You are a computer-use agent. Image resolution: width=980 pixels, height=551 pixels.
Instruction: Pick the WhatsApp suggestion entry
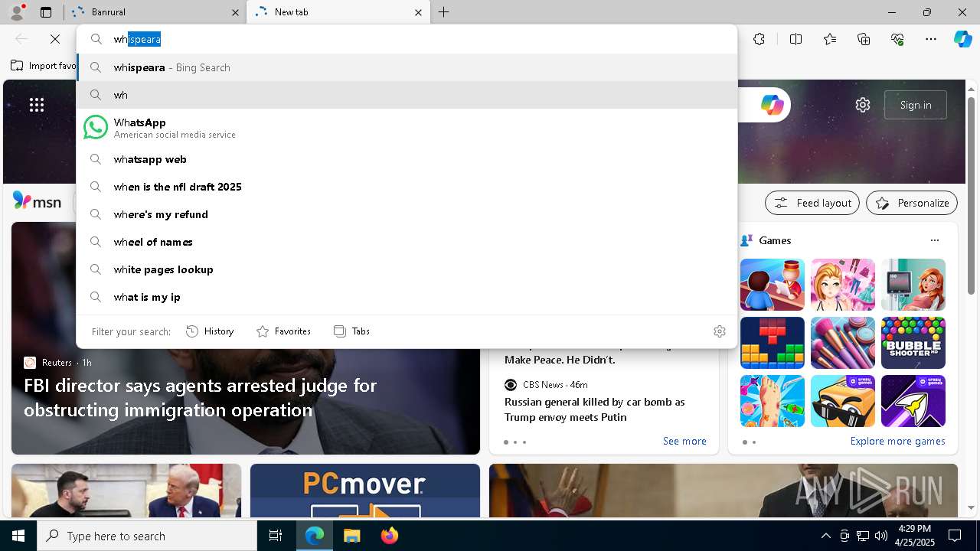[x=407, y=128]
